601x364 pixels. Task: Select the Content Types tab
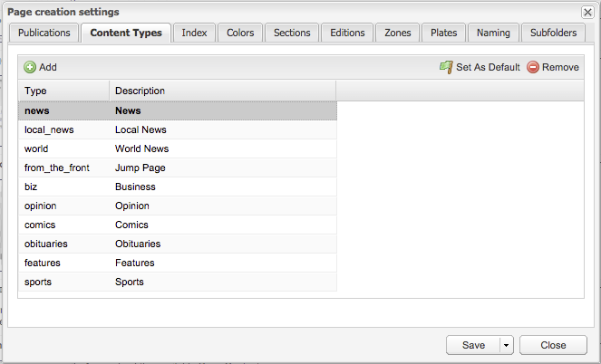coord(126,33)
